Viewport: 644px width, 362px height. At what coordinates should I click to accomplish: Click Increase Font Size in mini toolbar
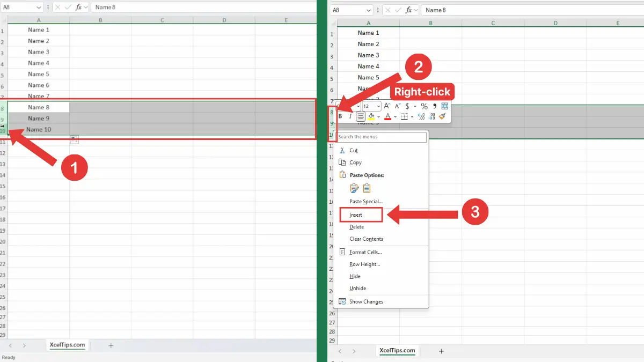387,106
